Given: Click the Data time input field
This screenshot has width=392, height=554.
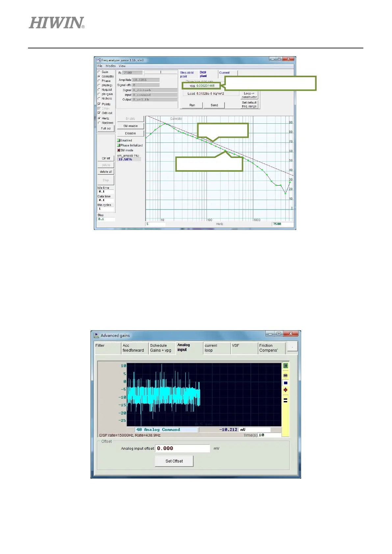Looking at the screenshot, I should pos(106,200).
